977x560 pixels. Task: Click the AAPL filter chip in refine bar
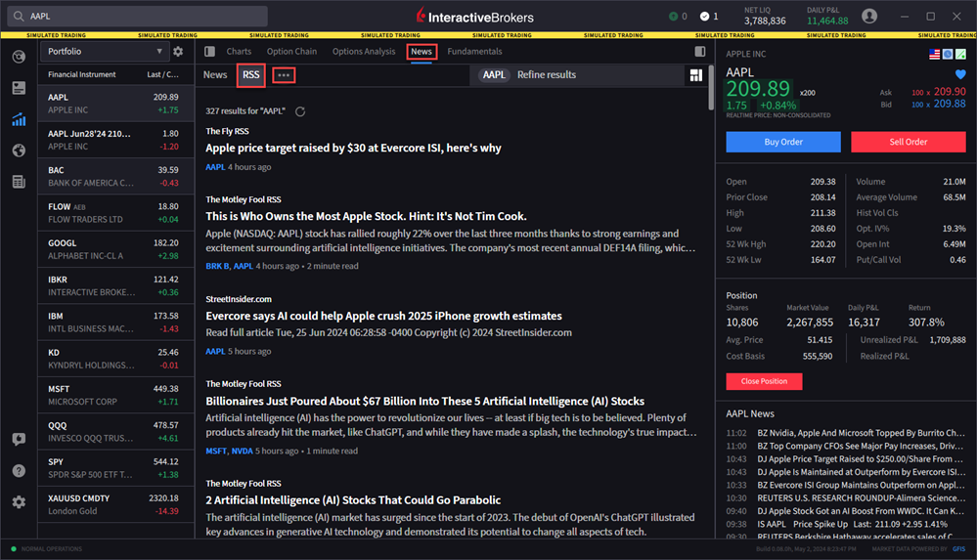click(494, 74)
